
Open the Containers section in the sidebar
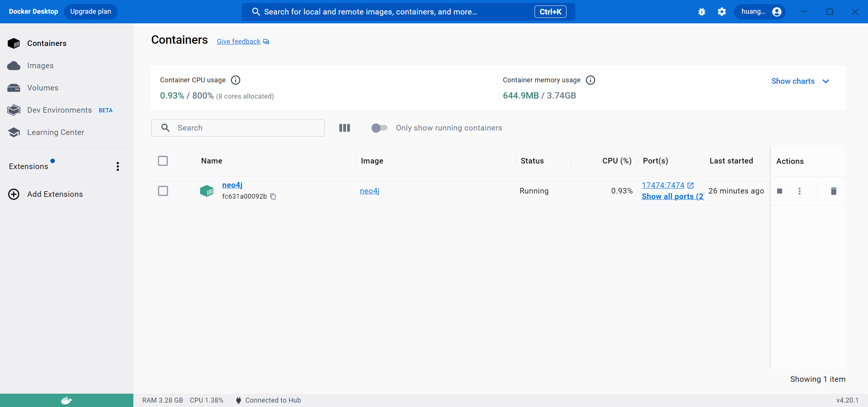coord(47,43)
